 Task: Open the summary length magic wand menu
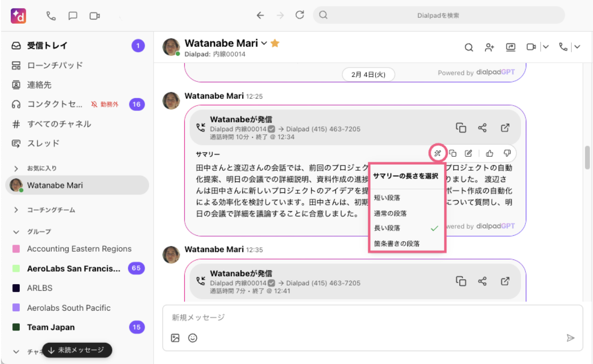click(437, 153)
